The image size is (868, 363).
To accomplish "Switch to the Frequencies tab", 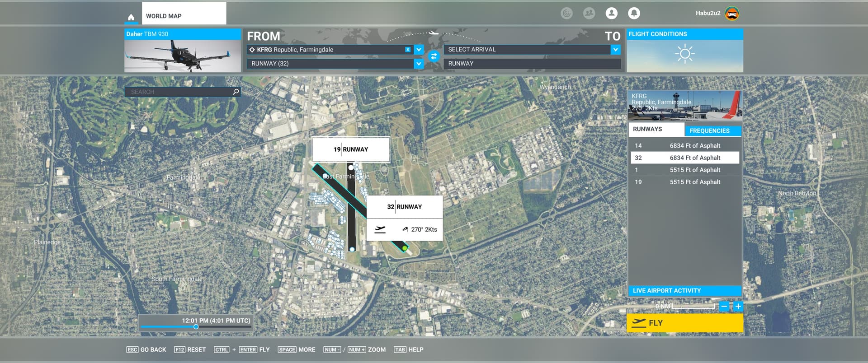I will 713,131.
